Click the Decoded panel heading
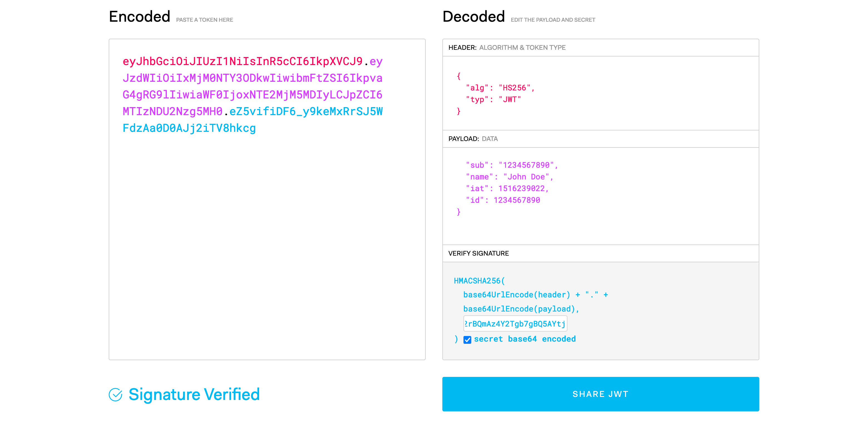This screenshot has height=425, width=868. (x=473, y=16)
